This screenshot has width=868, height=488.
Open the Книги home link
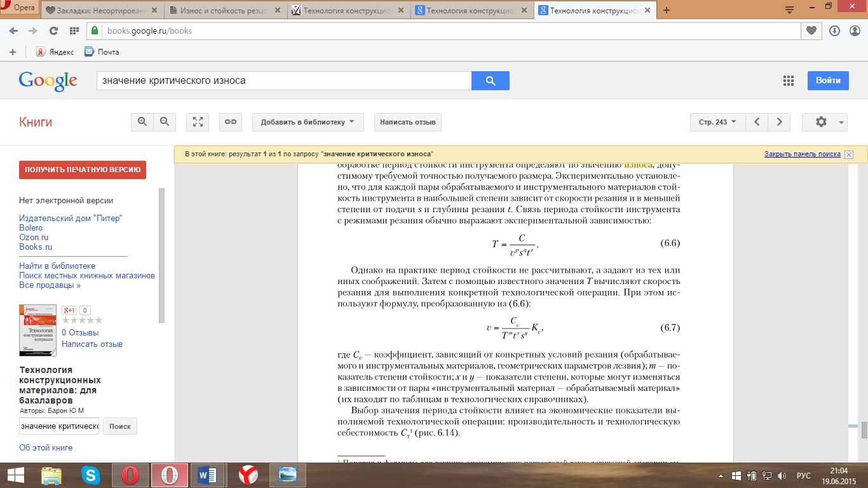36,122
